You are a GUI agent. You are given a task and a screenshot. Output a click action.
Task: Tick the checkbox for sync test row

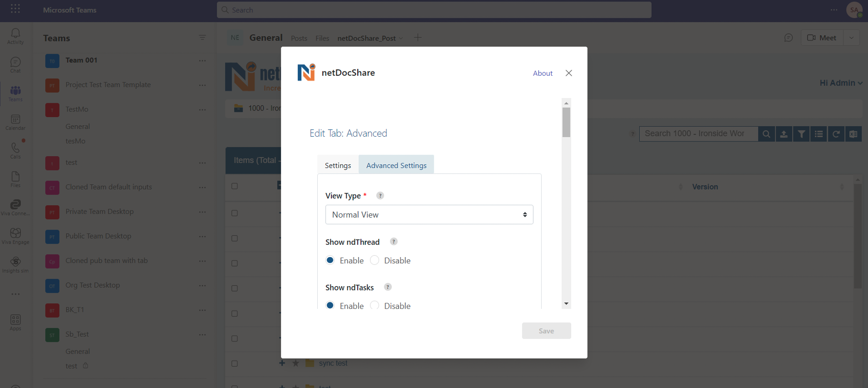234,363
